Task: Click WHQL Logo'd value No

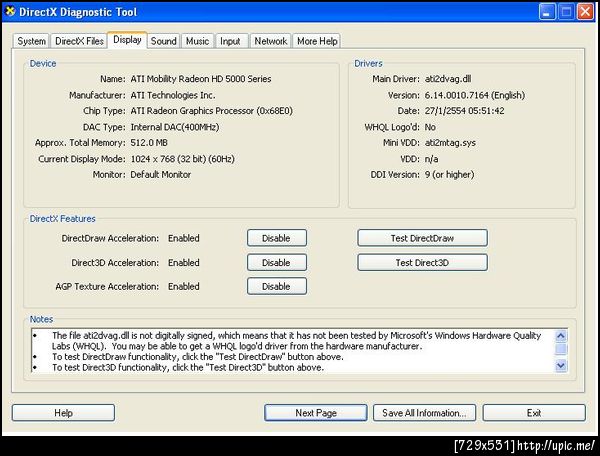Action: 430,127
